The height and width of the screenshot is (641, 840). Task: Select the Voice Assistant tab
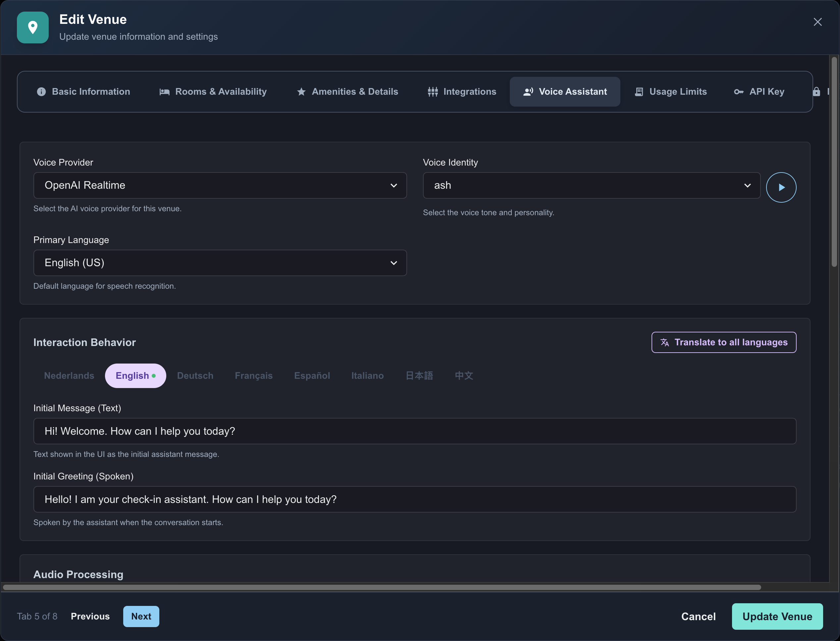pyautogui.click(x=565, y=92)
